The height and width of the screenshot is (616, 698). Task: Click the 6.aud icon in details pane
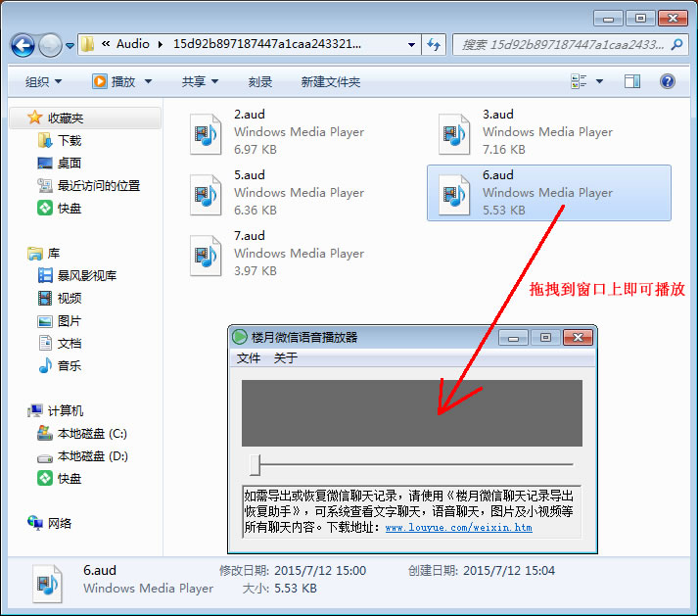[x=47, y=583]
